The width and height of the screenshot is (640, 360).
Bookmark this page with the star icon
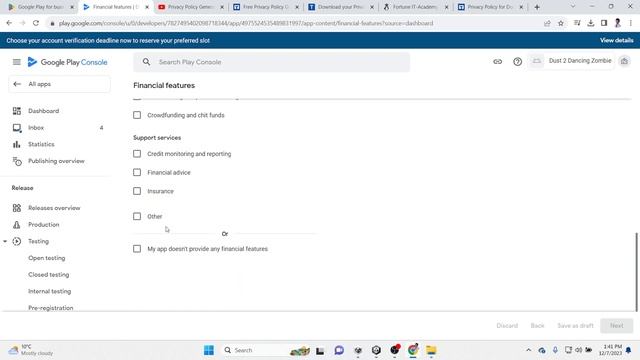[561, 23]
